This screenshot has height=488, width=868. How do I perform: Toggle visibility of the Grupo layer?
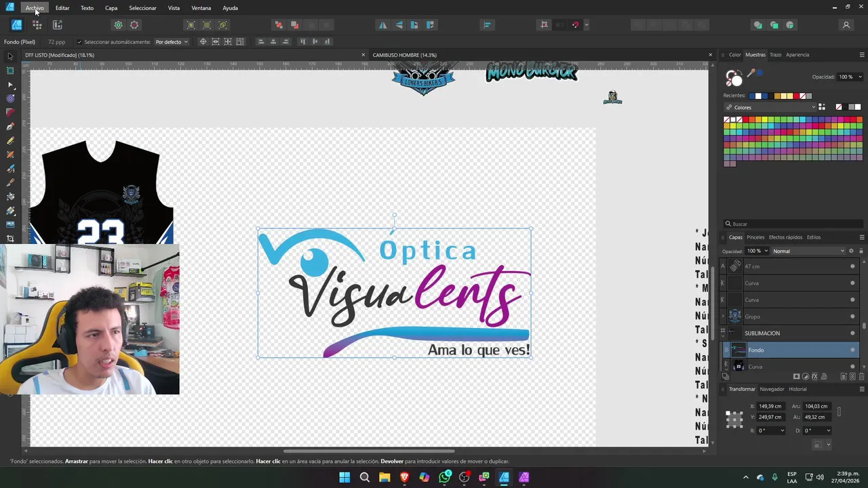tap(852, 317)
